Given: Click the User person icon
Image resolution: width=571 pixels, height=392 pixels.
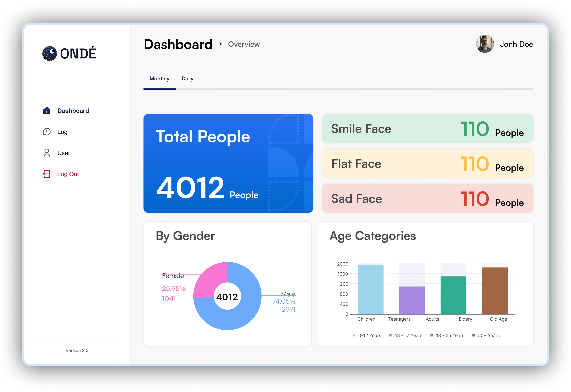Looking at the screenshot, I should pos(47,153).
